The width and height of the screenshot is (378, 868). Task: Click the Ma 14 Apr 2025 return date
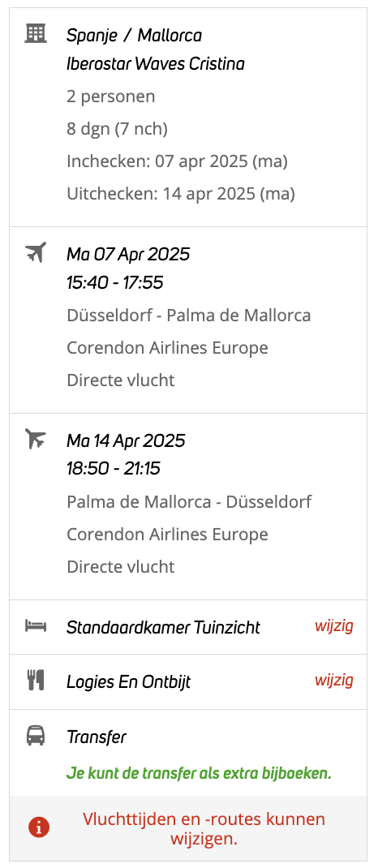point(126,440)
